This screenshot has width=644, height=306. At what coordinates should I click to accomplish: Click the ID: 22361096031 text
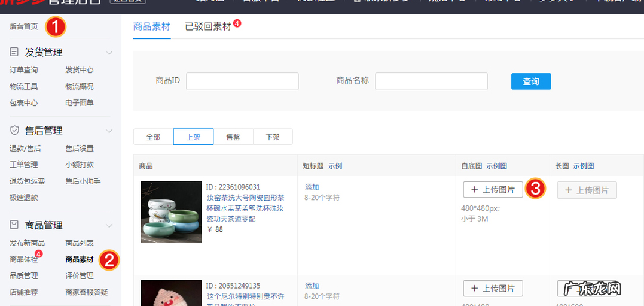point(233,187)
